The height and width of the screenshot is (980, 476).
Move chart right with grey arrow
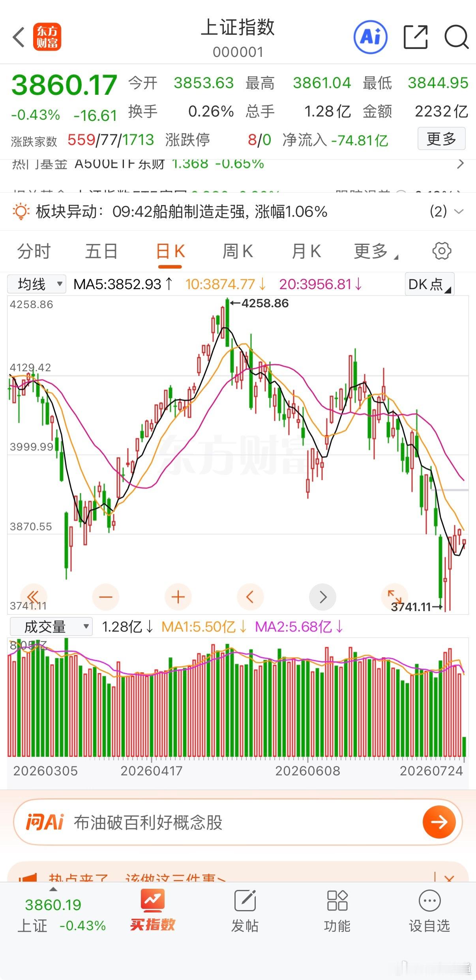(x=323, y=597)
